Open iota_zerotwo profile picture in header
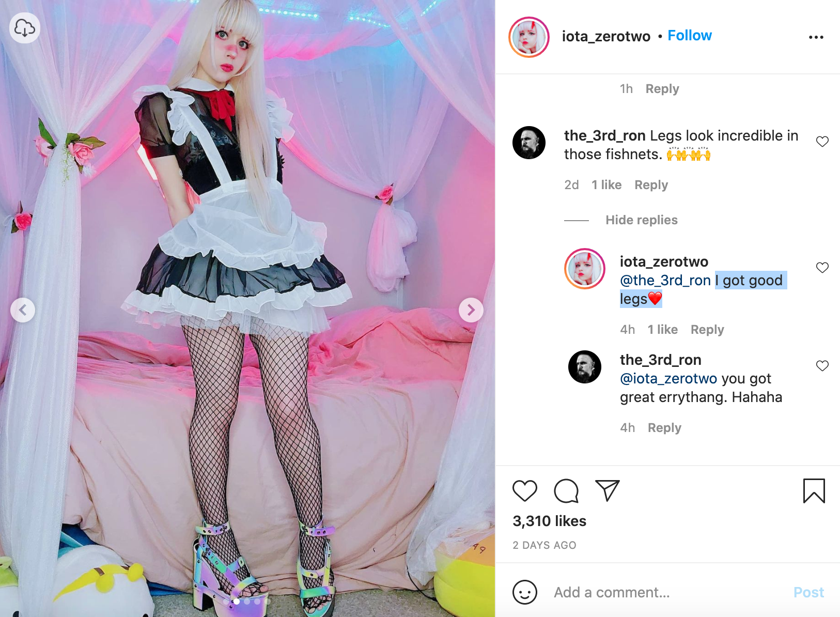 529,37
